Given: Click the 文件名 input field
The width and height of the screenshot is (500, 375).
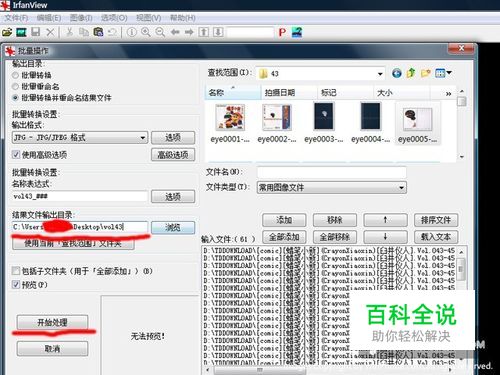Looking at the screenshot, I should 332,172.
